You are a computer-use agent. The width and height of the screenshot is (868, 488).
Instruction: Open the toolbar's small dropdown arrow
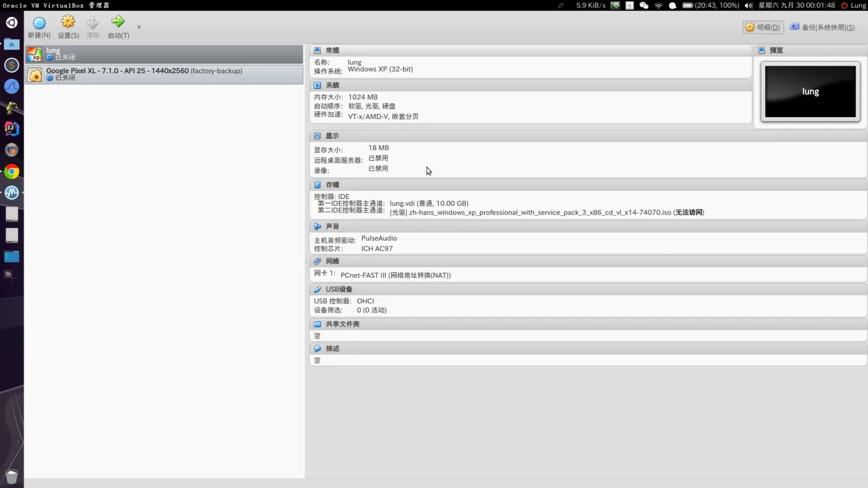pyautogui.click(x=139, y=27)
